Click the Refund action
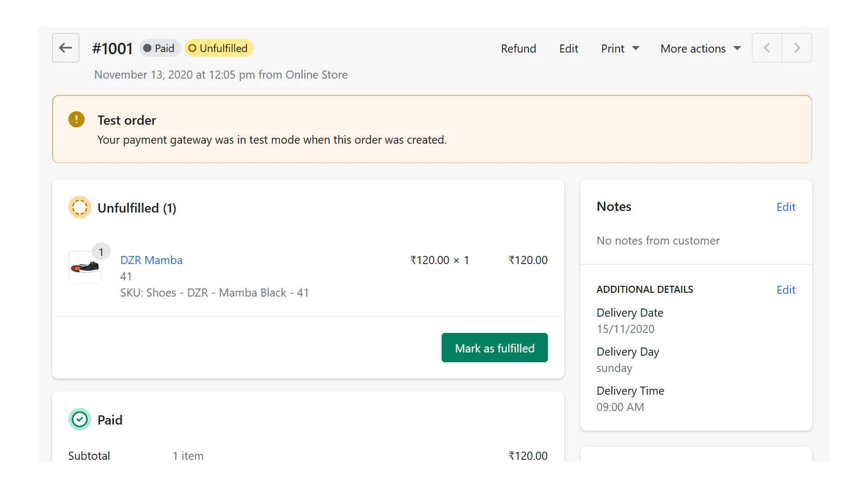This screenshot has width=868, height=488. (518, 49)
